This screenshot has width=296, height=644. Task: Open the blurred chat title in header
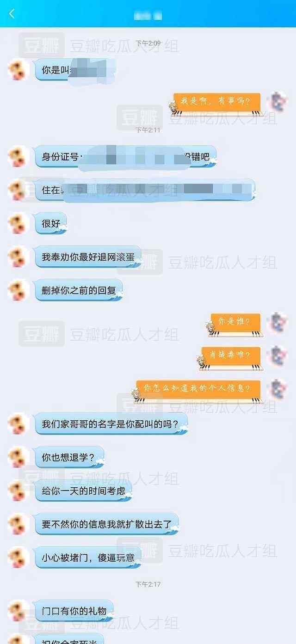(x=148, y=15)
